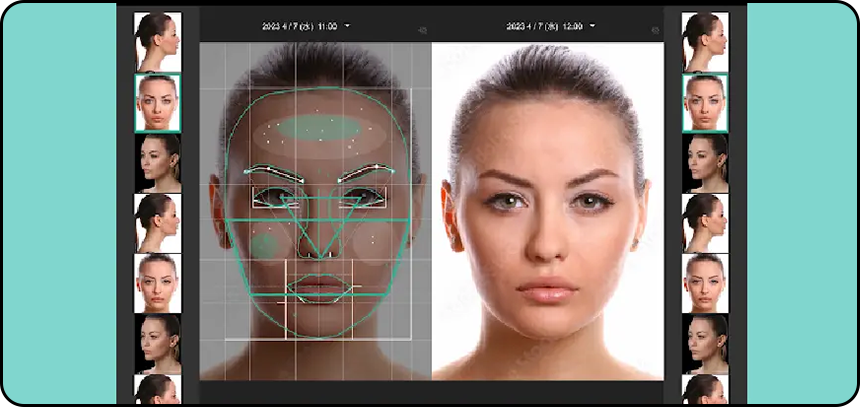This screenshot has width=860, height=407.
Task: Select unhighlighted front-face thumbnail in right strip
Action: (705, 284)
